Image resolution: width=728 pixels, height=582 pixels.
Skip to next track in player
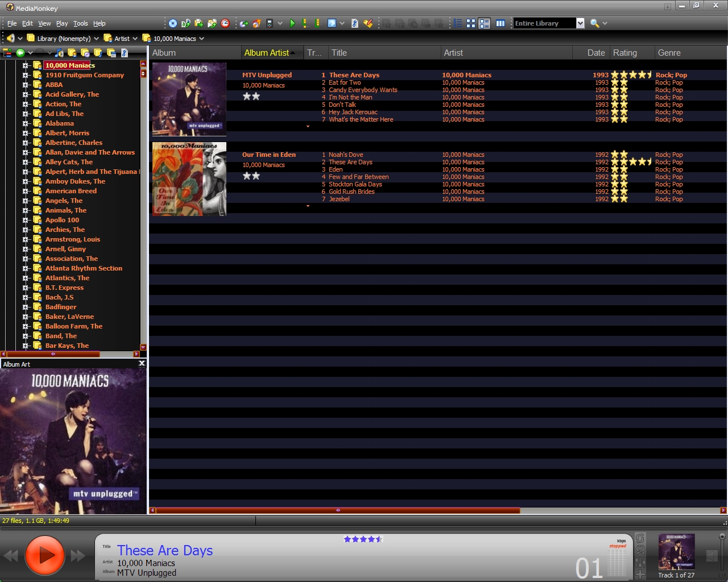[78, 556]
